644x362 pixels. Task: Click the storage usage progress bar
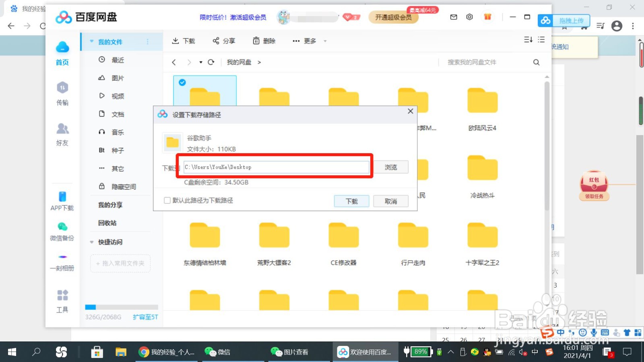[x=122, y=307]
